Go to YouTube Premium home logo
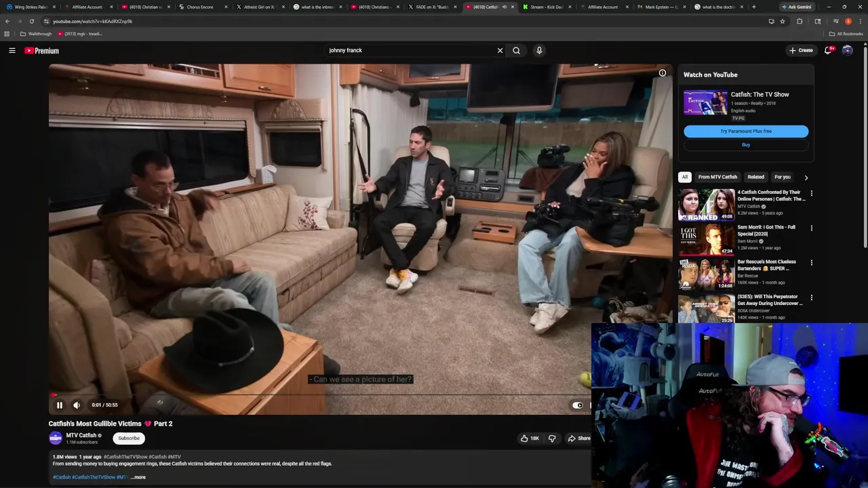Viewport: 868px width, 488px height. [42, 51]
